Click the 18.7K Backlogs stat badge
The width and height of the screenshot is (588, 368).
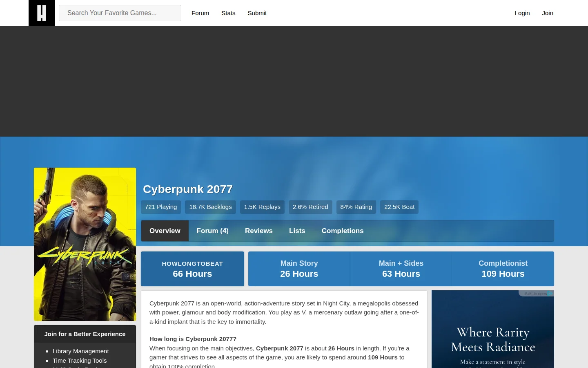[x=210, y=207]
